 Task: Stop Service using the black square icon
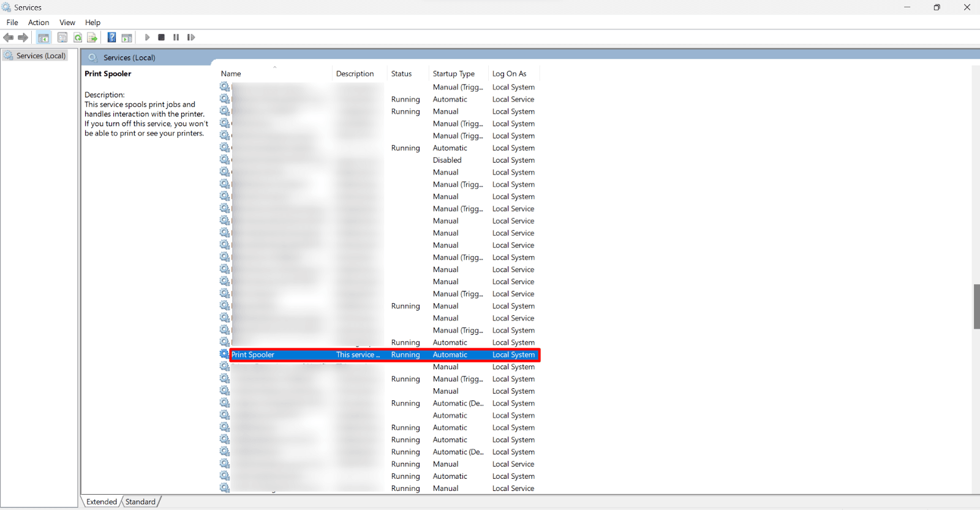pos(162,37)
